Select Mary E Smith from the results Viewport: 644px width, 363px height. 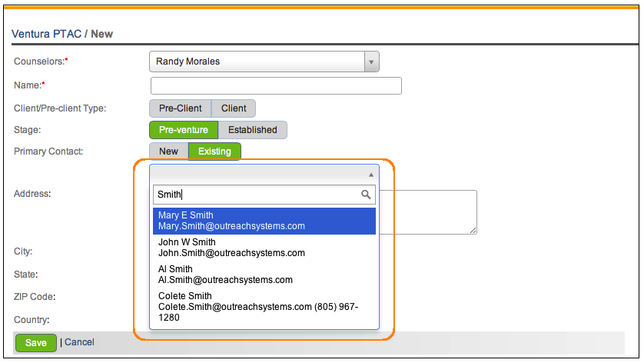(x=264, y=221)
